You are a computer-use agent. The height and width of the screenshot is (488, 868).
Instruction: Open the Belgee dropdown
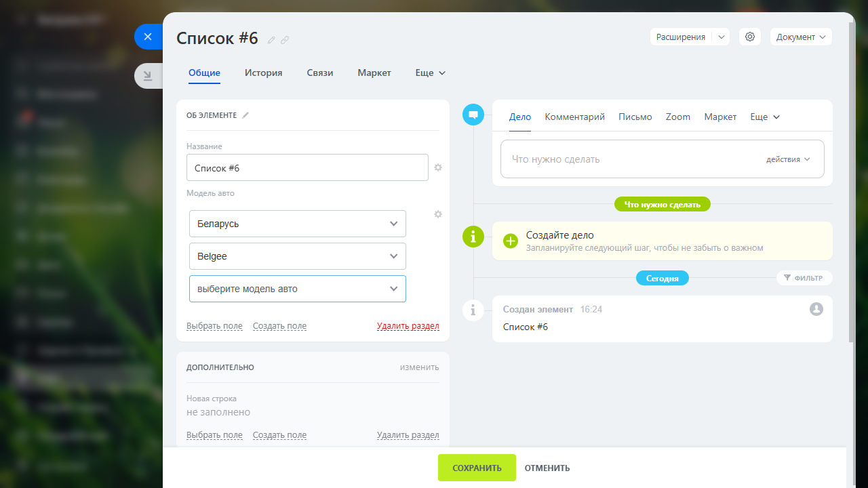[298, 256]
